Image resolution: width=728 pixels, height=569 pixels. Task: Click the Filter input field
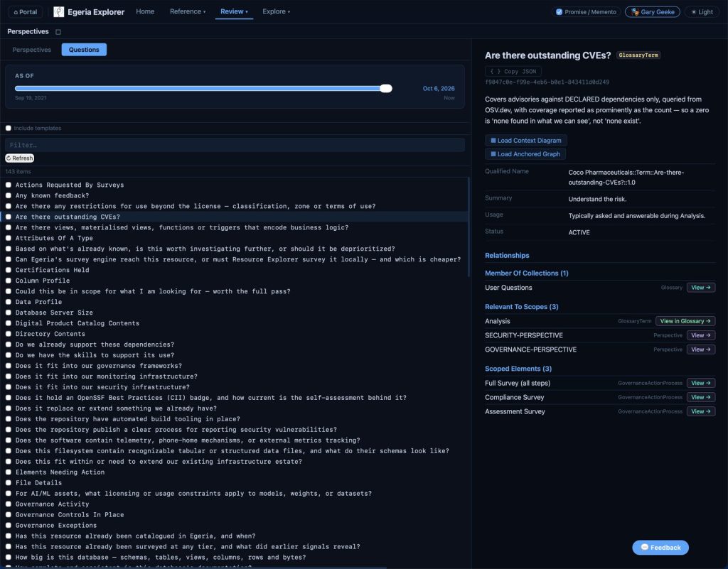point(235,145)
